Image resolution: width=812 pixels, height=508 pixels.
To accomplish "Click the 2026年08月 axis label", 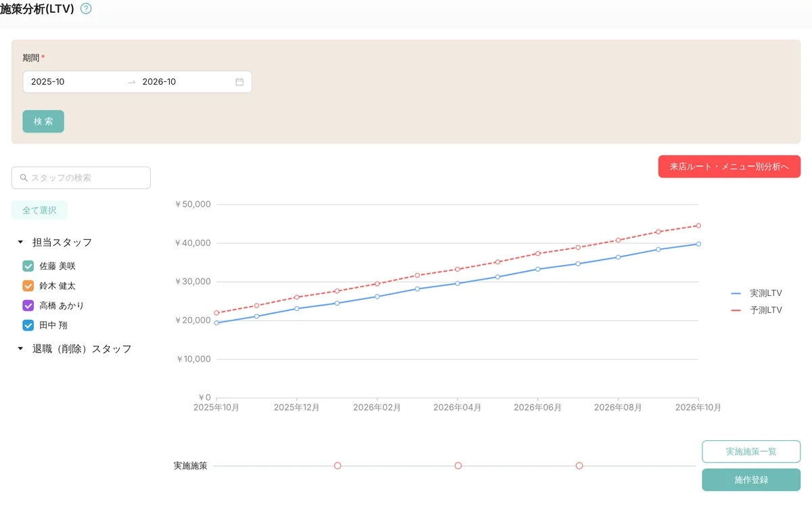I will (x=618, y=408).
